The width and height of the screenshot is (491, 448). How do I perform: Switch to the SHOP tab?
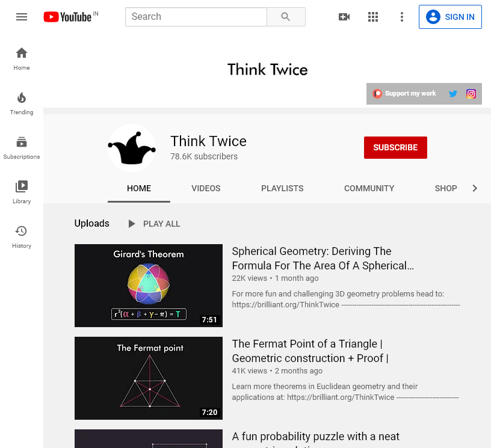click(x=446, y=188)
